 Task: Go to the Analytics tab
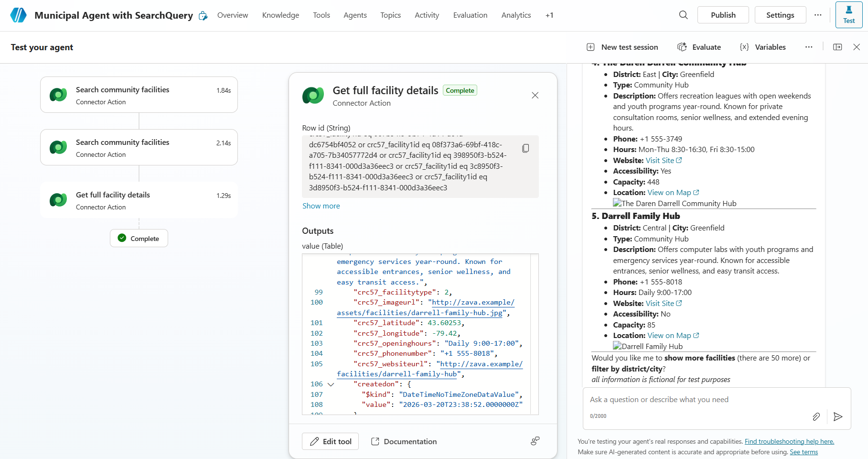point(516,15)
